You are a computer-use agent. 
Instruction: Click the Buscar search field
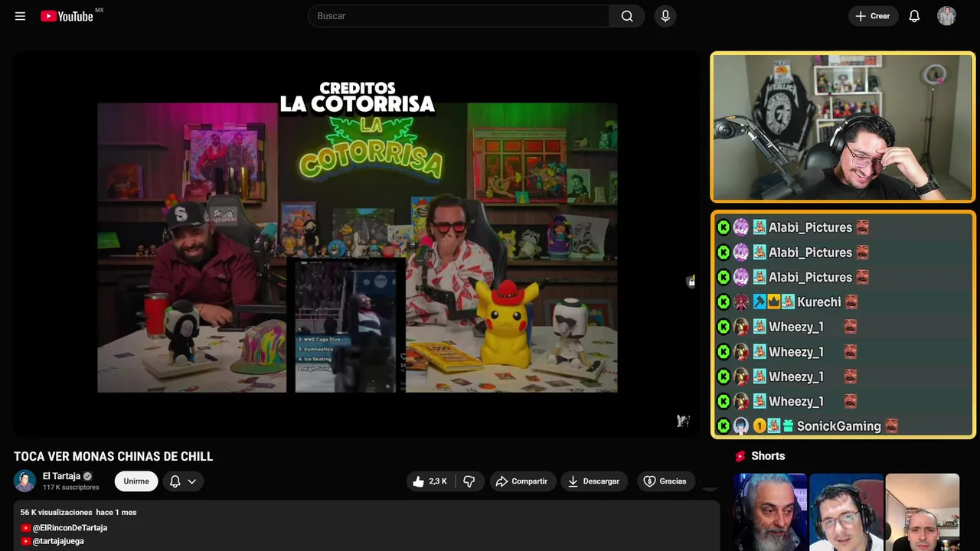pos(459,16)
